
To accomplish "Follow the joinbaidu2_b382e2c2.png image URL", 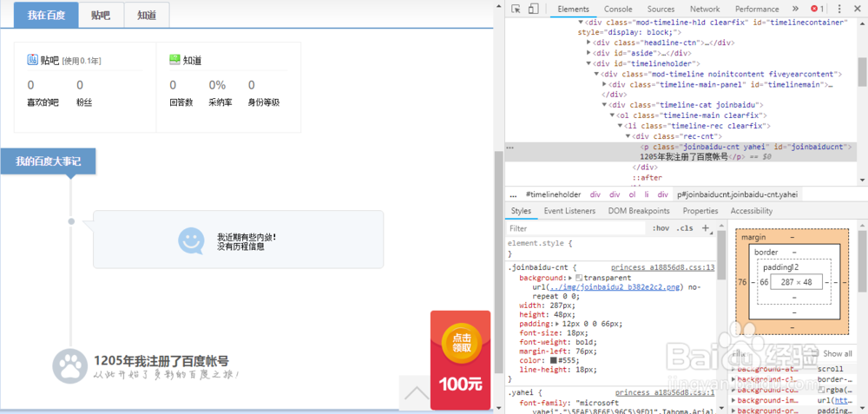I will [616, 286].
